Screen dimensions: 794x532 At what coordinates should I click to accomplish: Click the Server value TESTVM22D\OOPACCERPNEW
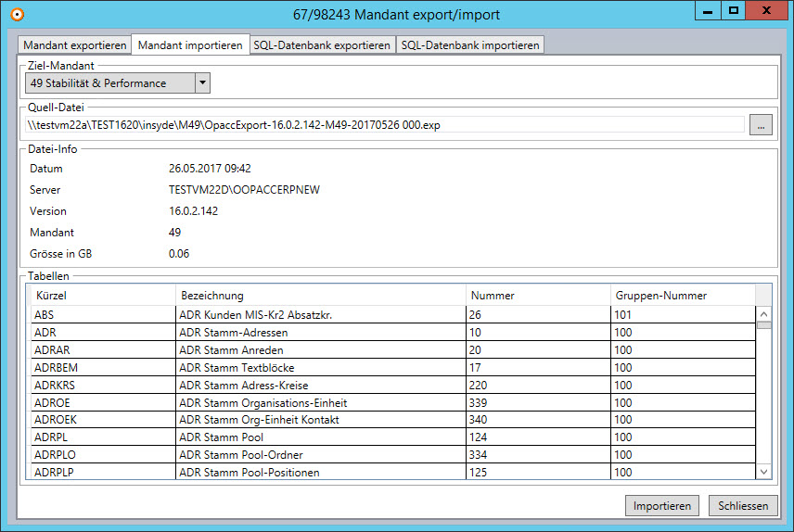click(244, 190)
